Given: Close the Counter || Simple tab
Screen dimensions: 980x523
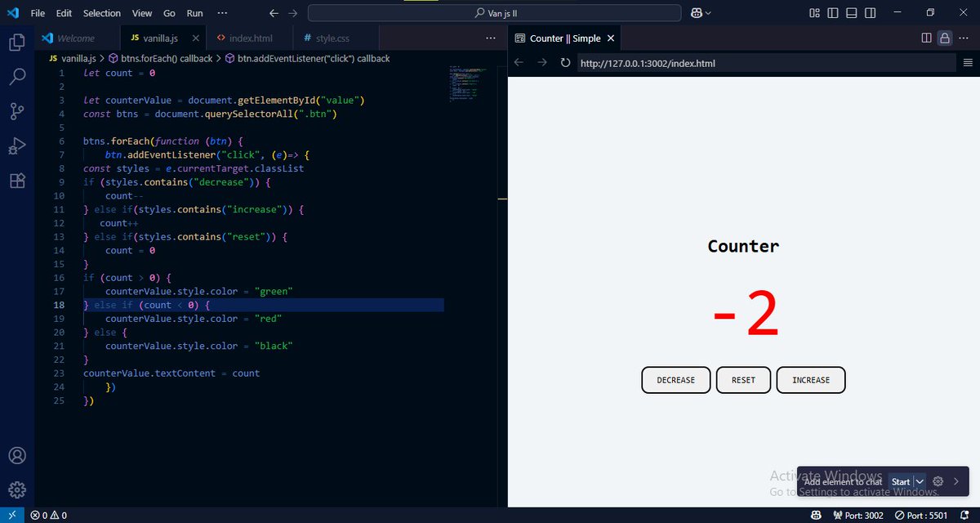Looking at the screenshot, I should pos(611,38).
